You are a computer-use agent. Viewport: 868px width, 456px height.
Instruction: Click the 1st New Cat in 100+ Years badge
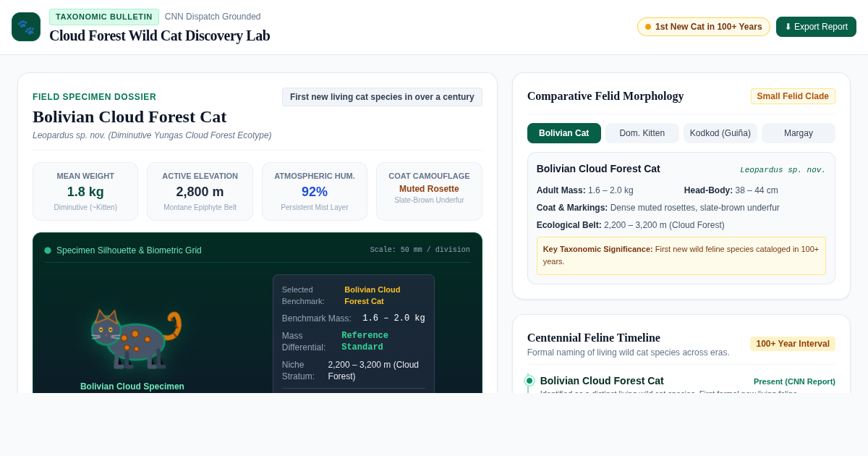(704, 27)
